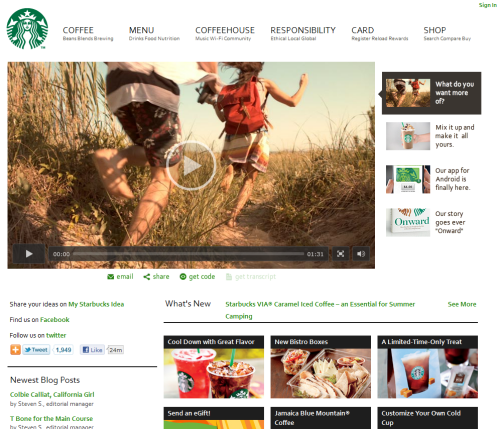Viewport: 500px width, 429px height.
Task: Open 'New Bistro Boxes' image
Action: (x=321, y=373)
